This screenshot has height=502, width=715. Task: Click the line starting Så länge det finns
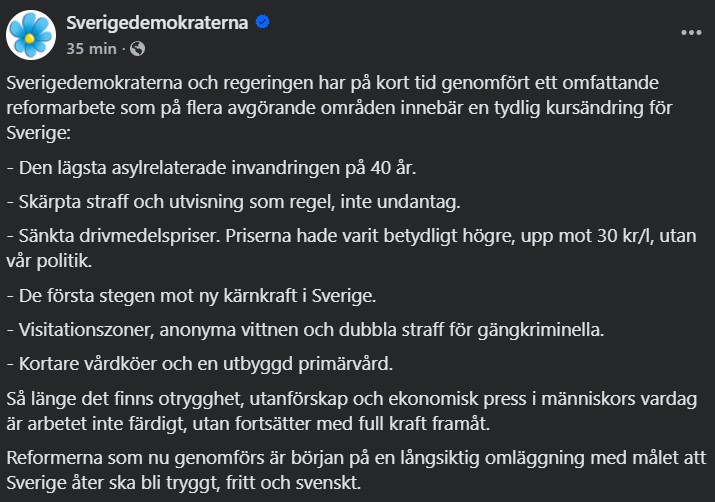coord(352,398)
